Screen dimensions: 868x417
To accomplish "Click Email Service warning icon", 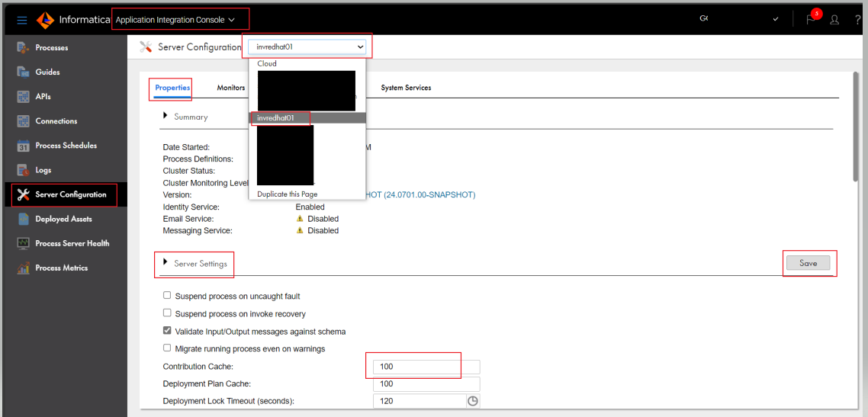I will pyautogui.click(x=300, y=219).
